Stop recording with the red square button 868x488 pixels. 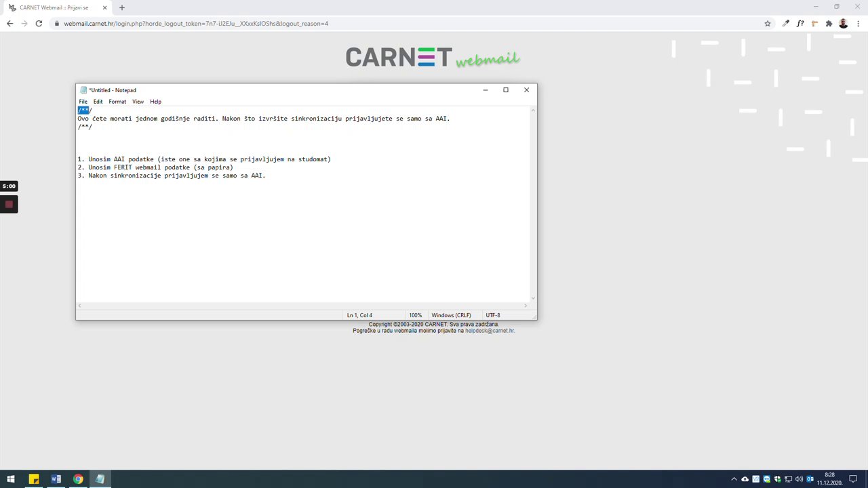[9, 204]
